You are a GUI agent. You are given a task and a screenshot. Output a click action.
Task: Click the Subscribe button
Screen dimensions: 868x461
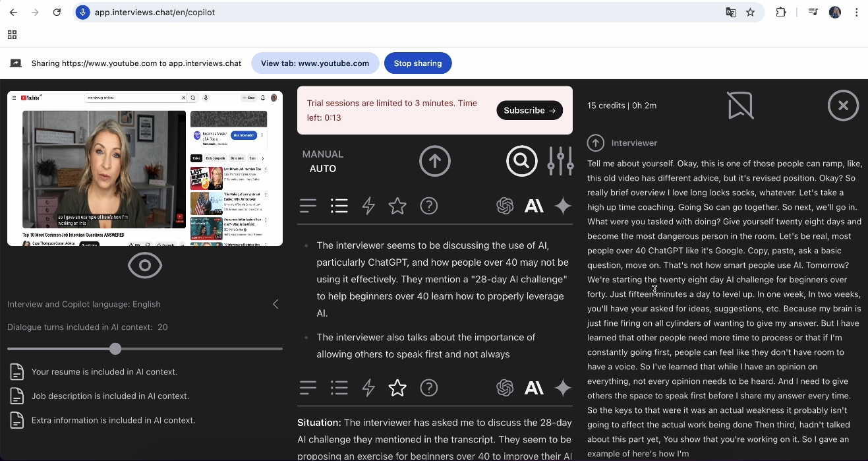[x=529, y=110]
